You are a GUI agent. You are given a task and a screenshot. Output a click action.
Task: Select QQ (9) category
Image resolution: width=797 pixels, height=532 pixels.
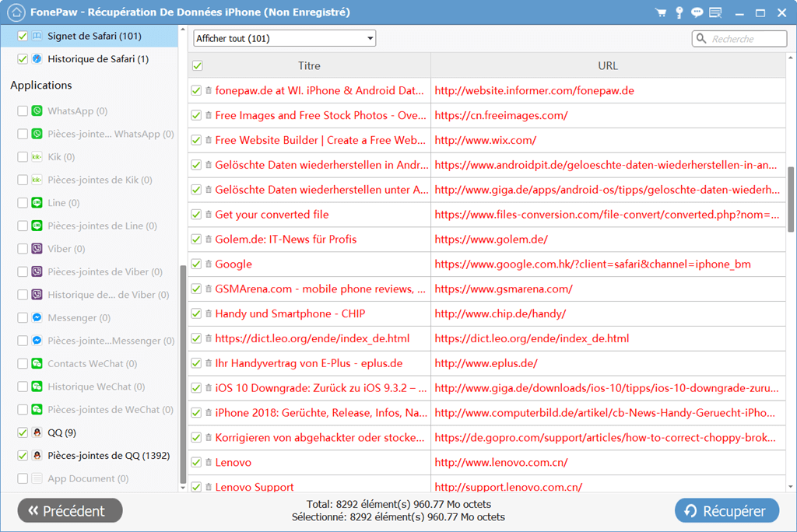(x=62, y=432)
